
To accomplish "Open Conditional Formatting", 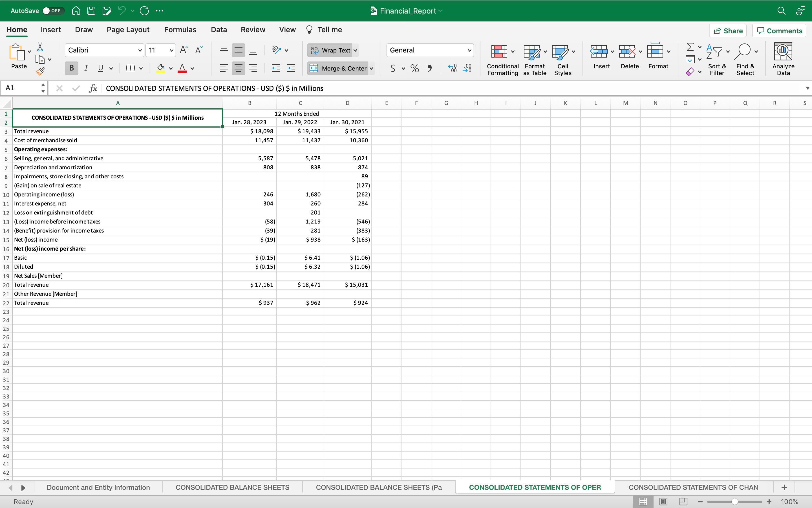I will coord(503,60).
